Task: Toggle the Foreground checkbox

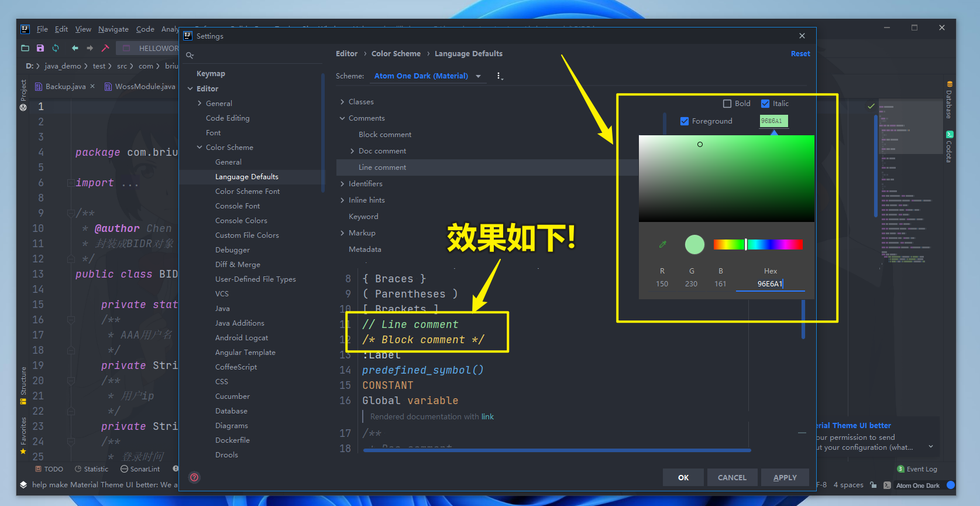Action: click(685, 121)
